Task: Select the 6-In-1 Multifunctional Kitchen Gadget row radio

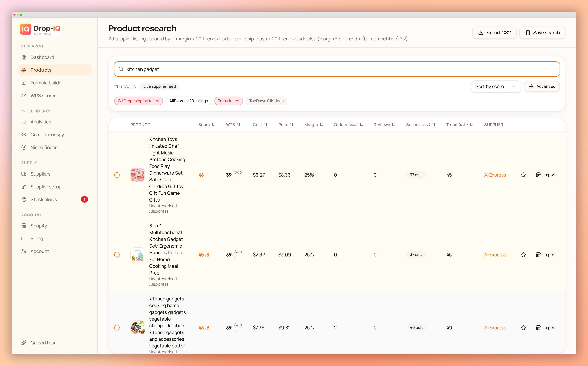Action: pos(117,255)
